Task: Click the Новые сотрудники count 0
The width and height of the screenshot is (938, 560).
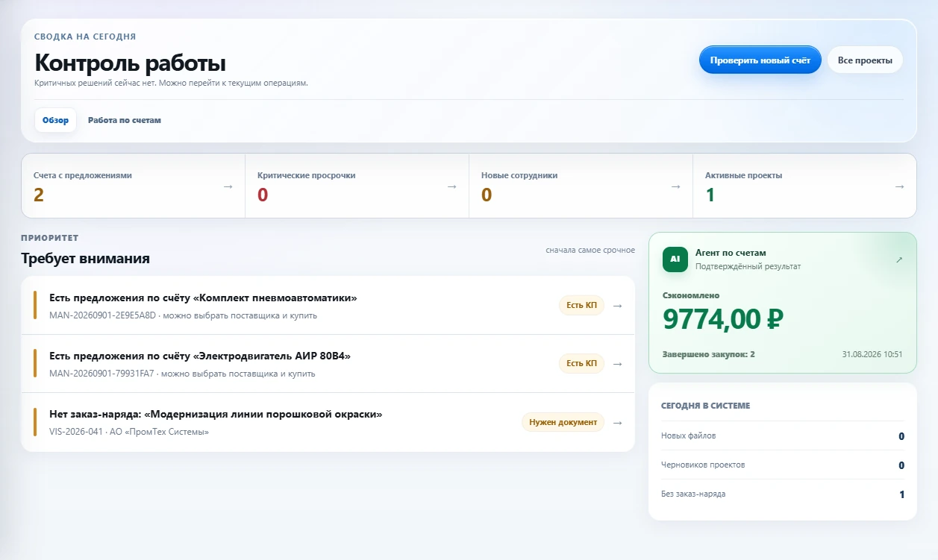Action: (487, 195)
